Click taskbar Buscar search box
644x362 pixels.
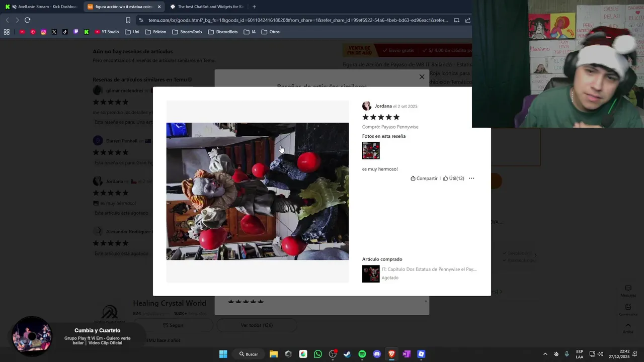click(x=248, y=354)
